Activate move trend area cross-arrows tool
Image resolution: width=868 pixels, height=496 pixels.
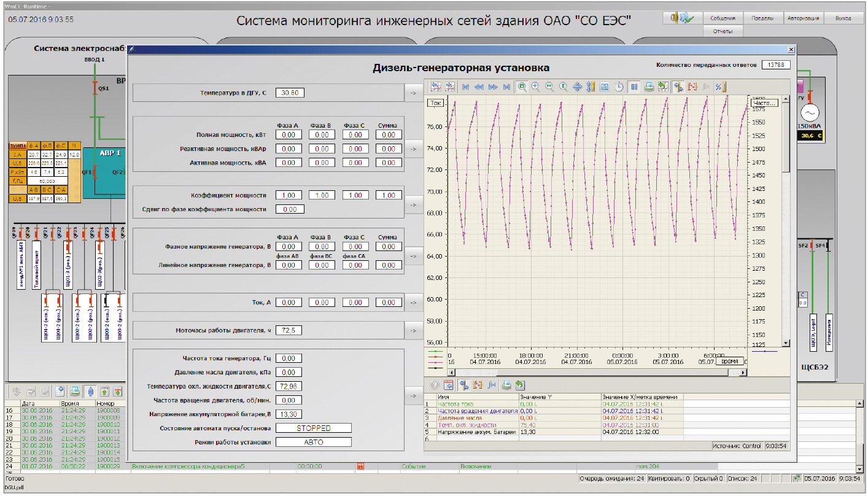pos(577,87)
